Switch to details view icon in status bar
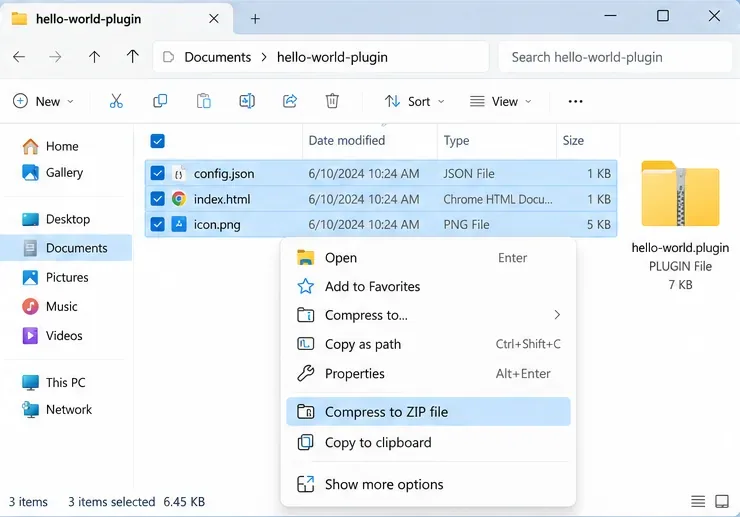The height and width of the screenshot is (517, 740). [x=698, y=501]
